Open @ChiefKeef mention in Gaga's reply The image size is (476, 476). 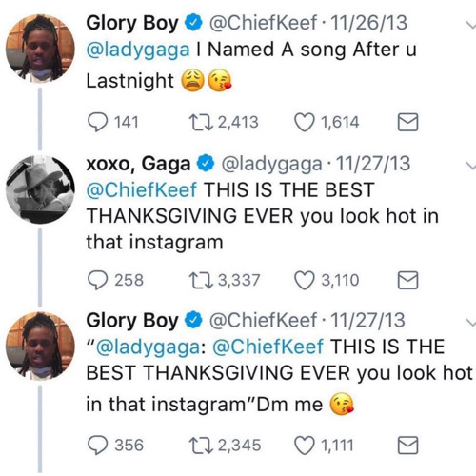click(x=142, y=190)
